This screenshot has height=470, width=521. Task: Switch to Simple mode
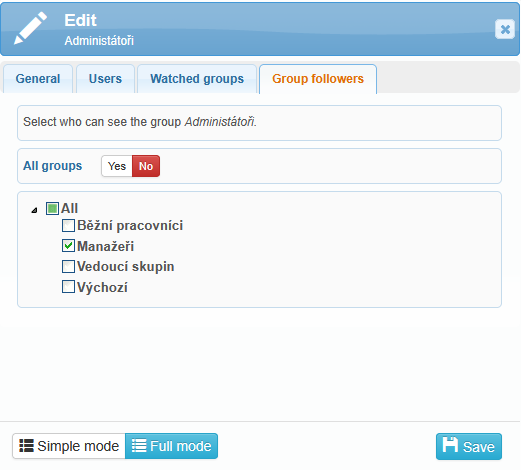tap(69, 446)
